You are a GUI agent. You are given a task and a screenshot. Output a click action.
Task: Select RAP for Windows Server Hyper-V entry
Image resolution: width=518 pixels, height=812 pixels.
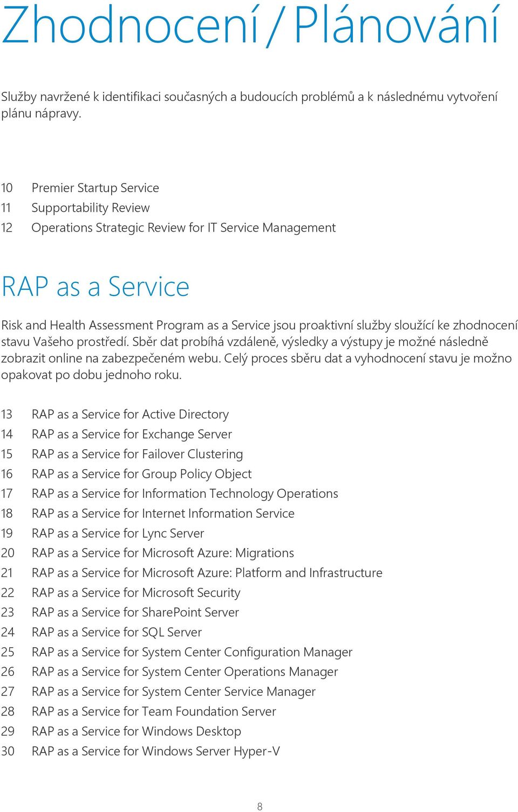coord(156,751)
